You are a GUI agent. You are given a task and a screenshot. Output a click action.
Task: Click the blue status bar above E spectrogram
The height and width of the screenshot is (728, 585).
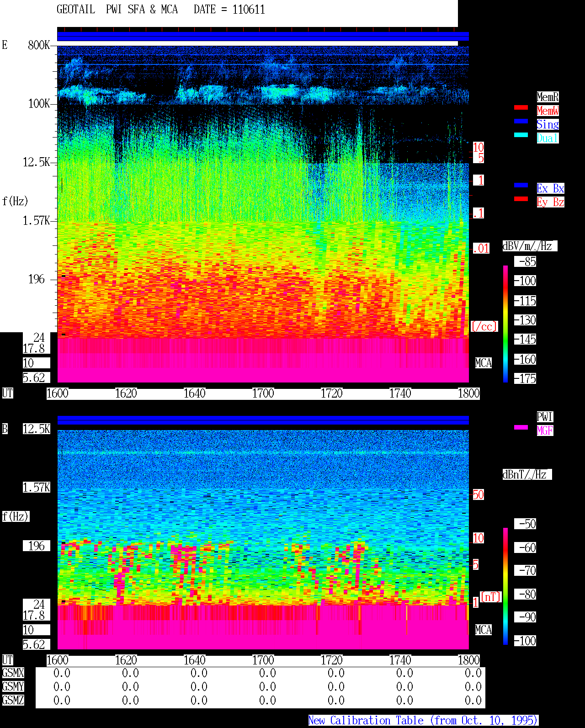tap(263, 37)
